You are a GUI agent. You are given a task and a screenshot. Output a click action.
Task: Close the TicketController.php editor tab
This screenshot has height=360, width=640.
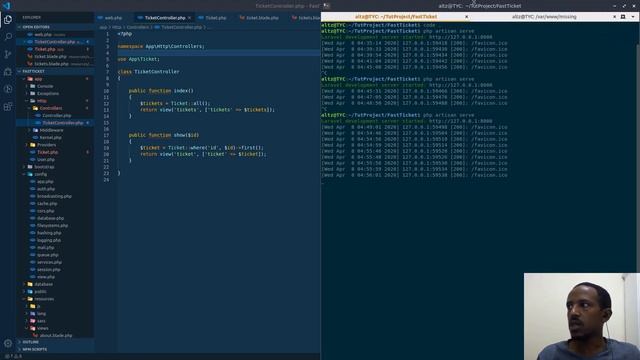(x=189, y=18)
